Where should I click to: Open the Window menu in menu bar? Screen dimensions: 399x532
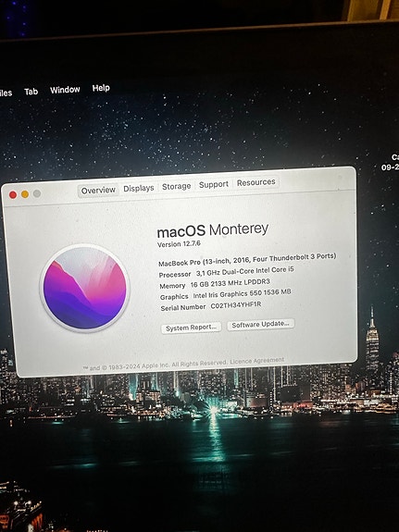(x=65, y=90)
